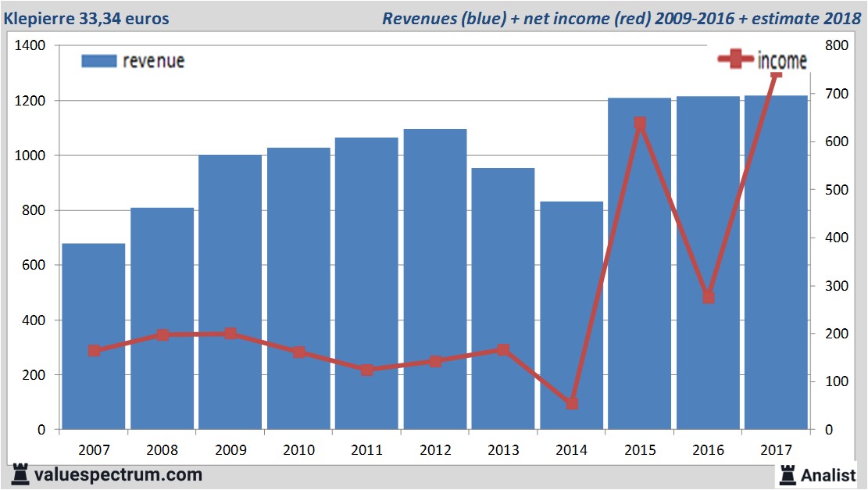Click the 2016 income data point
Screen dimensions: 868x490
tap(708, 297)
